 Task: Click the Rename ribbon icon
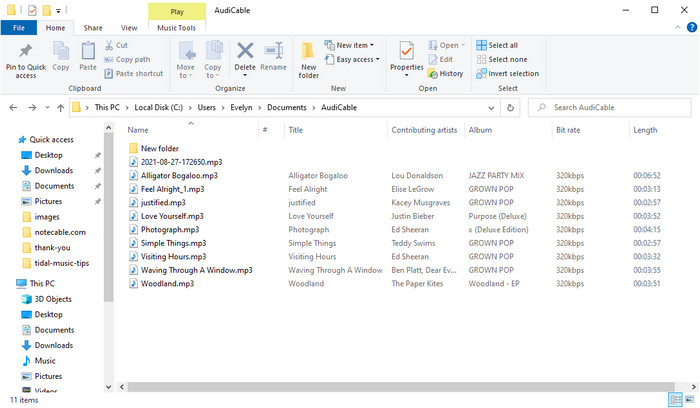click(x=273, y=56)
